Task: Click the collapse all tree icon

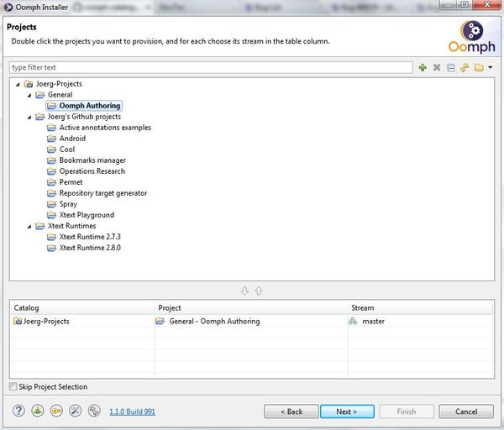Action: coord(450,67)
